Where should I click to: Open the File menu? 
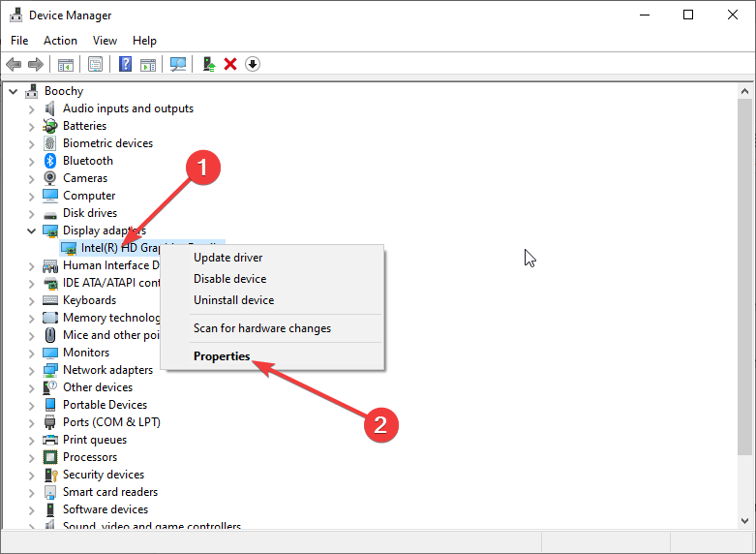tap(19, 41)
